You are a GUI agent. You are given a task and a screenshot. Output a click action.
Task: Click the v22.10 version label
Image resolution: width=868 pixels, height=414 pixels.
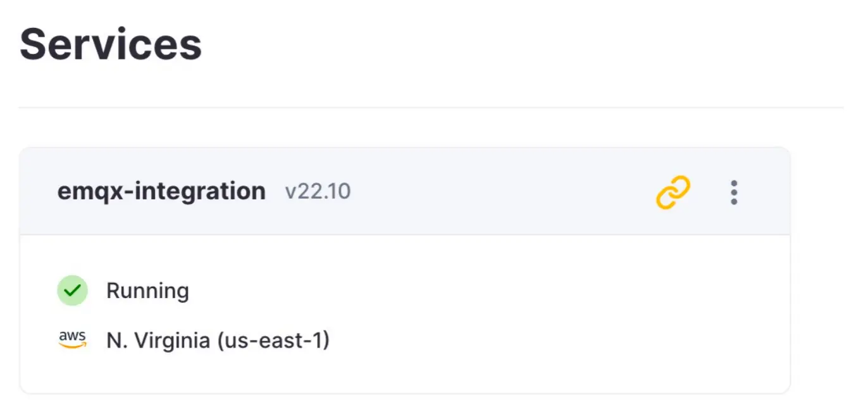(x=318, y=191)
